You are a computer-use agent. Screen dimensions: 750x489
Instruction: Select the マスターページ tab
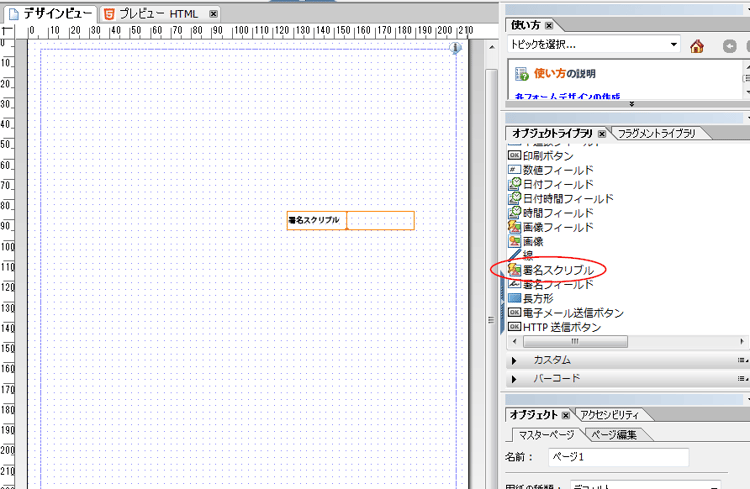tap(547, 435)
